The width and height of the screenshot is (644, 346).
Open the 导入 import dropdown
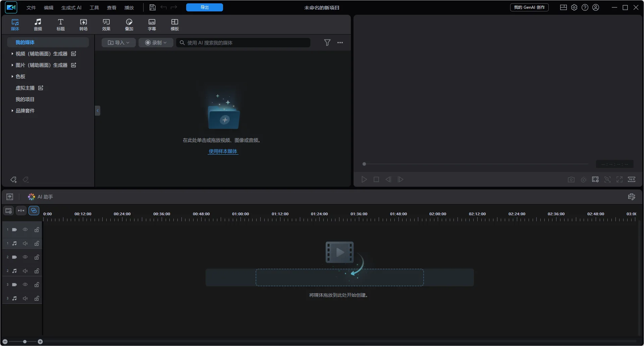coord(119,43)
